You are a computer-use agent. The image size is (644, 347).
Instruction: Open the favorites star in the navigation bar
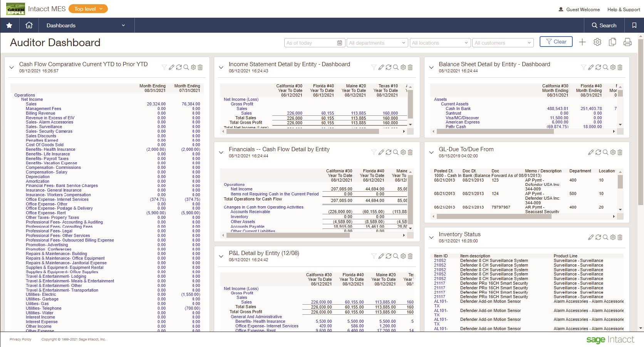(9, 25)
